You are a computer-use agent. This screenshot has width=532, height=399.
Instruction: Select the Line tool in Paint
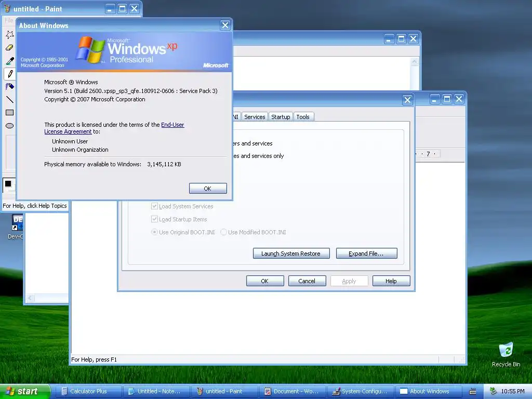coord(9,99)
